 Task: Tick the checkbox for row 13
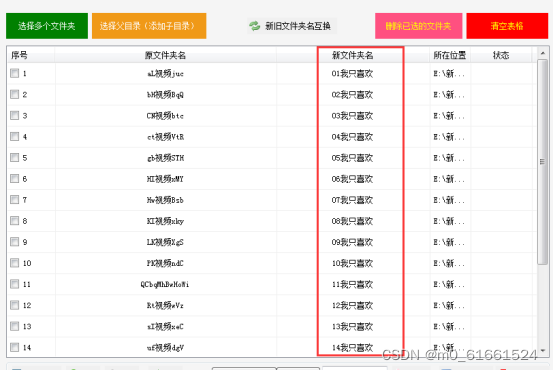(x=14, y=326)
